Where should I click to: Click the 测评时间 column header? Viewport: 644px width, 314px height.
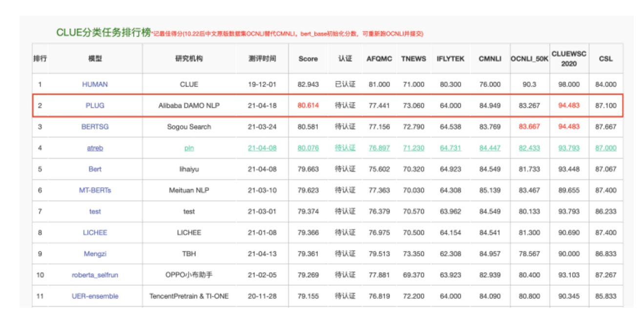pos(262,59)
